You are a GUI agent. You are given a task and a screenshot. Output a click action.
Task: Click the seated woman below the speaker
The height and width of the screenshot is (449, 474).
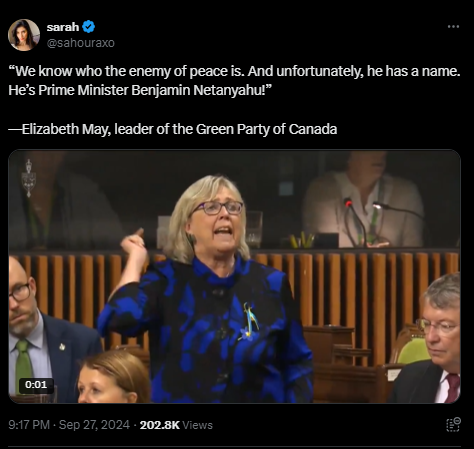(x=113, y=377)
